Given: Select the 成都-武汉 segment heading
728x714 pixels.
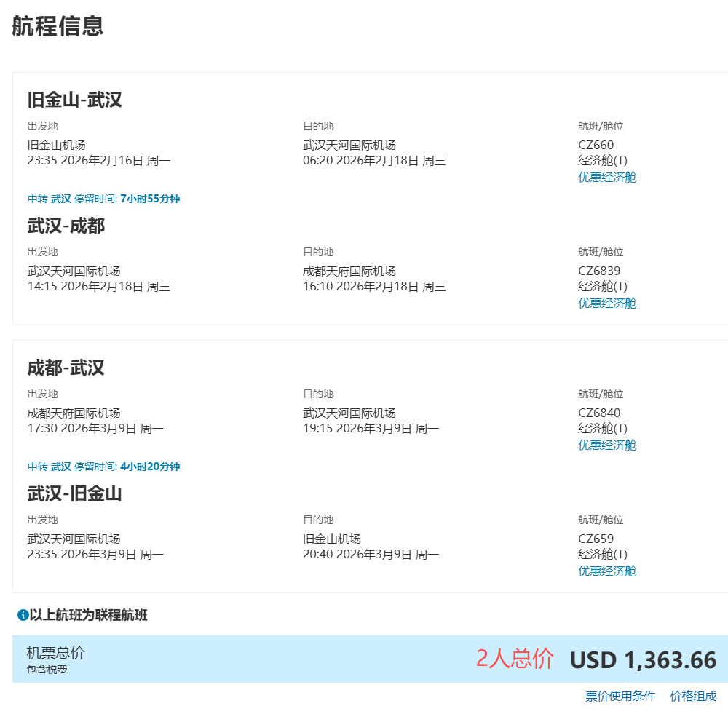Looking at the screenshot, I should (x=66, y=368).
